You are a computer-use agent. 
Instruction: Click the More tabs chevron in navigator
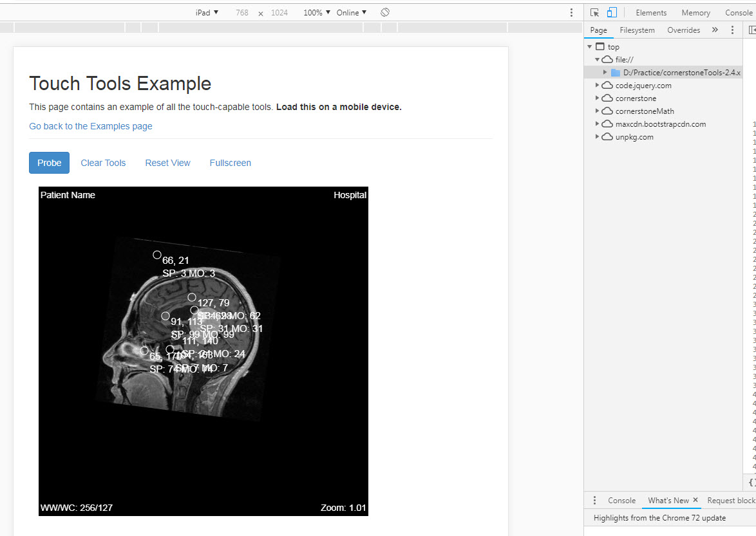pos(715,30)
